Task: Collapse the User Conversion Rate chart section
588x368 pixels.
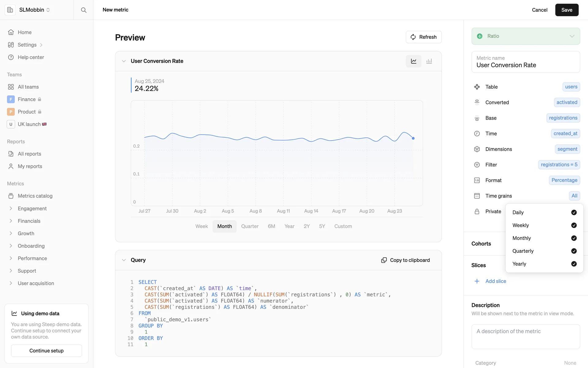Action: click(124, 61)
